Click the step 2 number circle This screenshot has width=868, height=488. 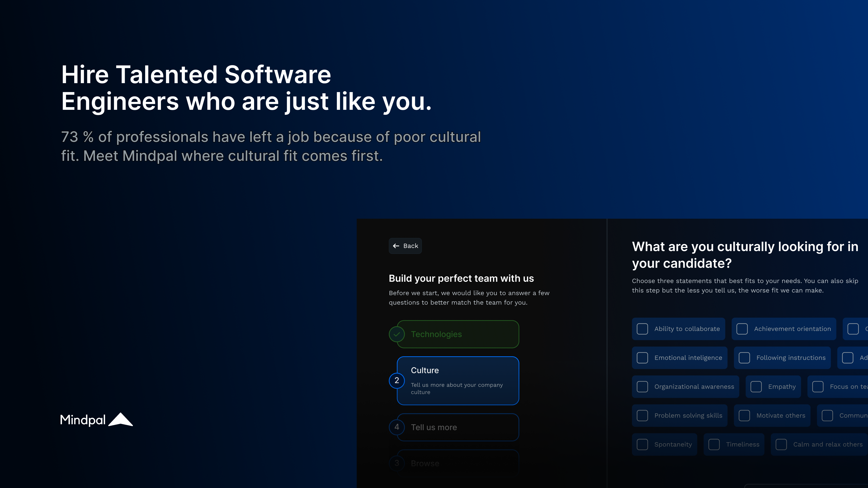pos(397,380)
